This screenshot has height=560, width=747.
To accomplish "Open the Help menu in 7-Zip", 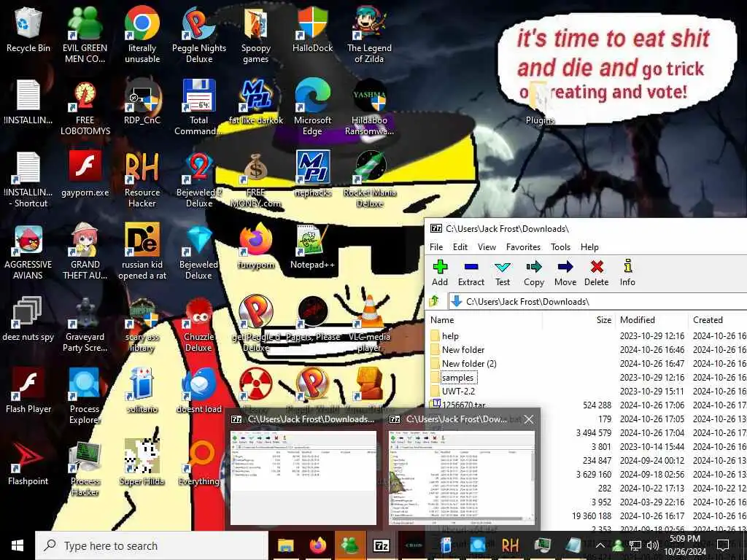I will pyautogui.click(x=589, y=246).
